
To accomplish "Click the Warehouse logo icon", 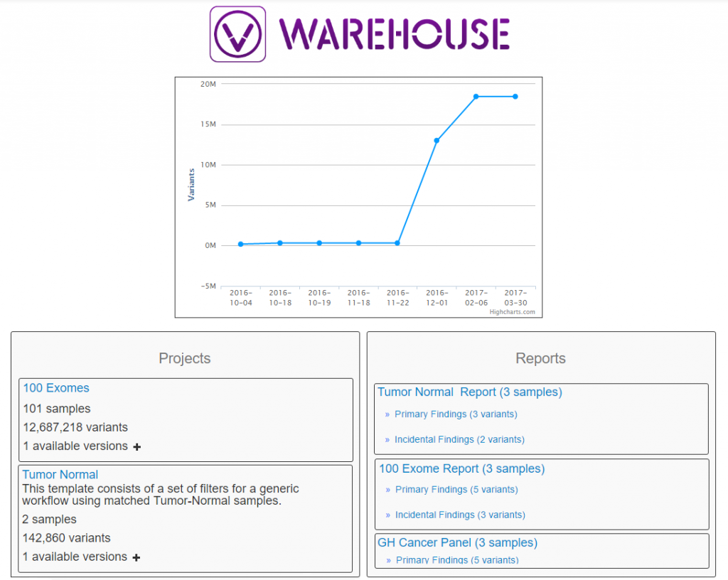I will pos(237,33).
